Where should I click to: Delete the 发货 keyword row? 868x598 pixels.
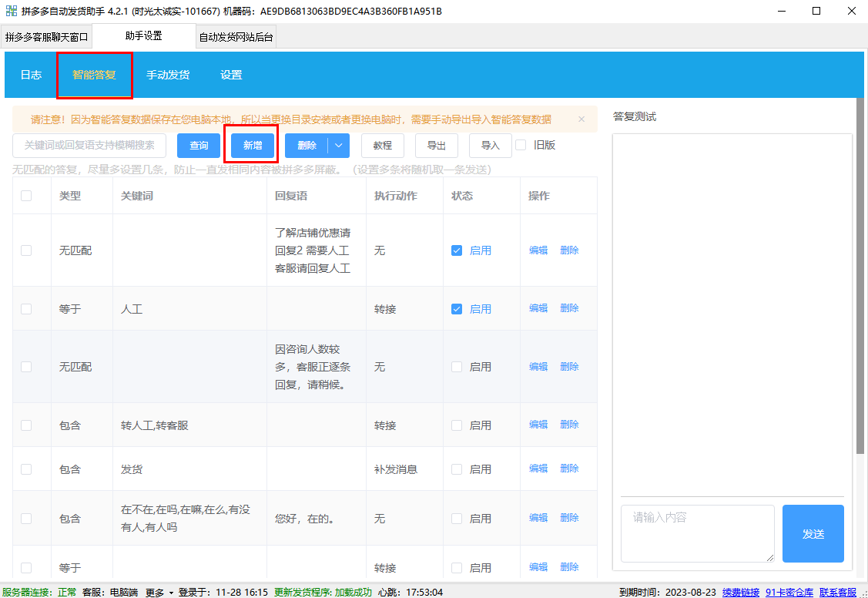tap(569, 469)
